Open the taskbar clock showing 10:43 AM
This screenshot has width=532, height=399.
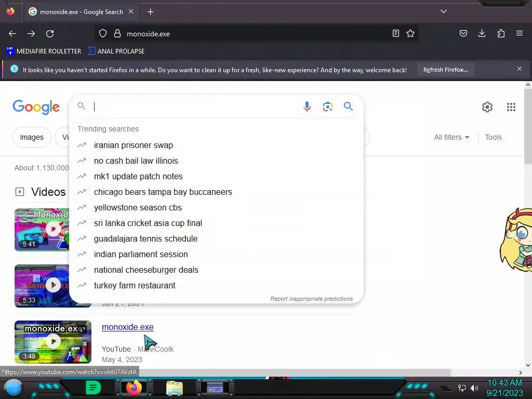(504, 388)
